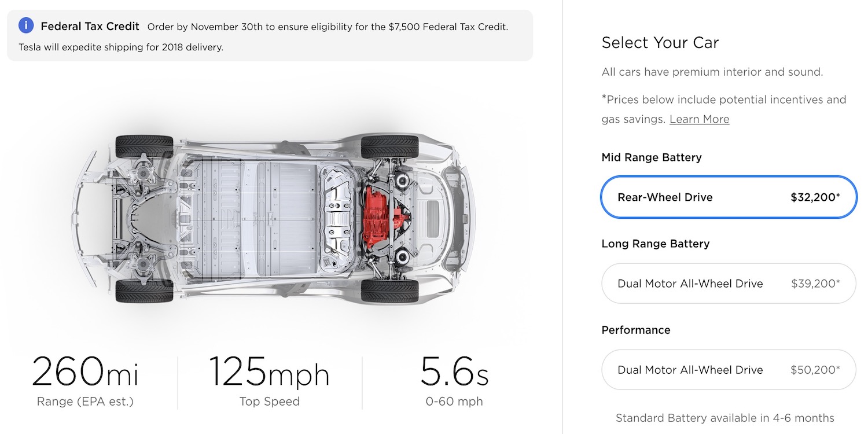This screenshot has width=868, height=434.
Task: Click the Federal Tax Credit heading
Action: click(x=90, y=27)
